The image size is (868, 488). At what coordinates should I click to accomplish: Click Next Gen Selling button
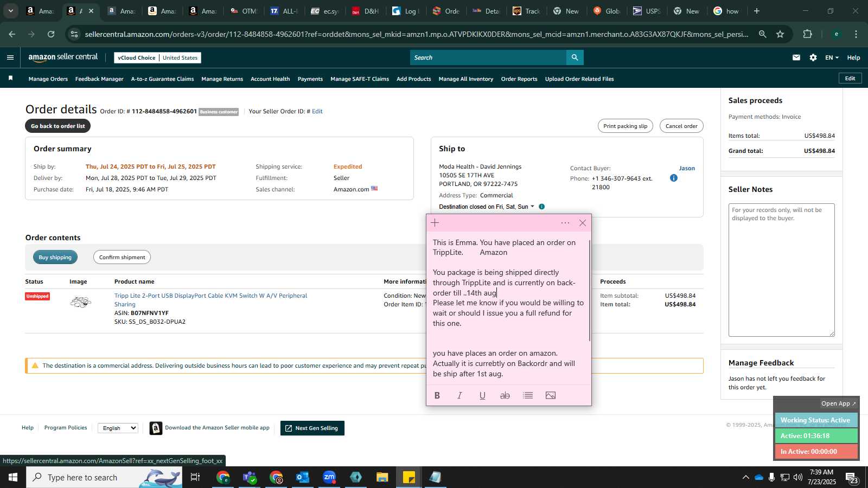click(x=312, y=428)
